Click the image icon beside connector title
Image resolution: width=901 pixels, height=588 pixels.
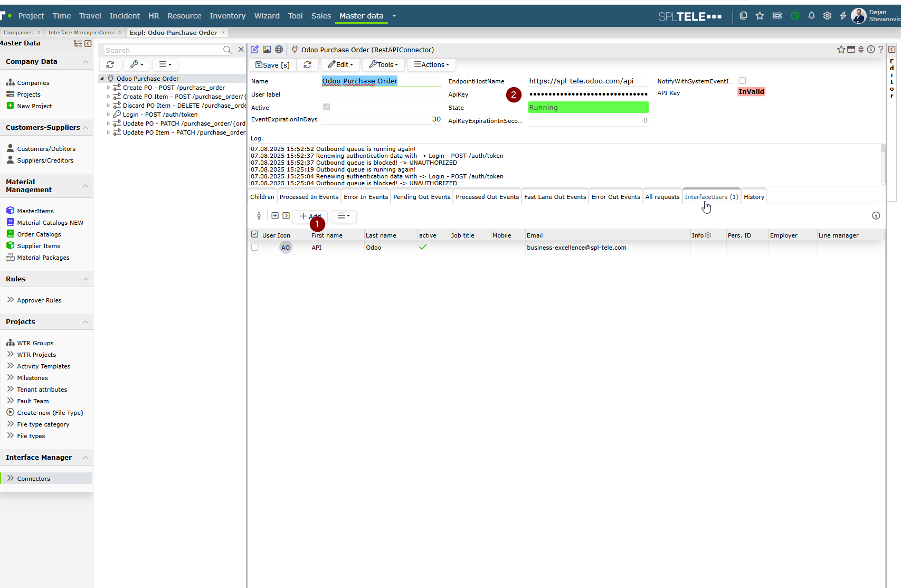pyautogui.click(x=267, y=50)
